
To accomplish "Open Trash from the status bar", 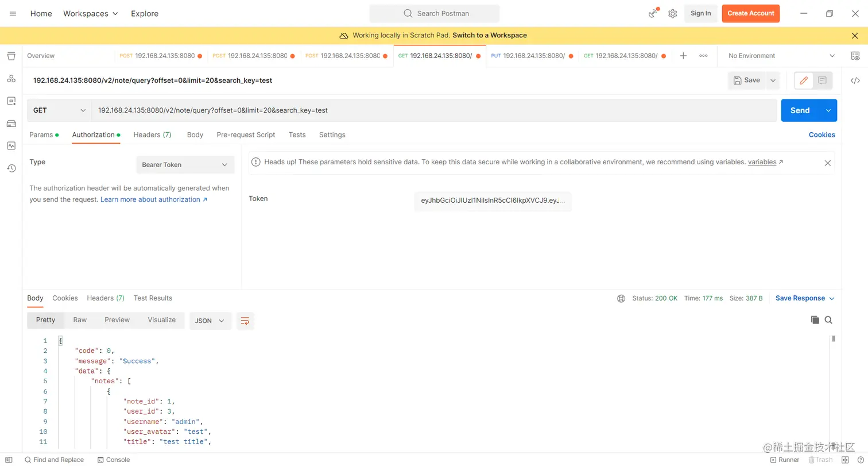I will tap(820, 460).
